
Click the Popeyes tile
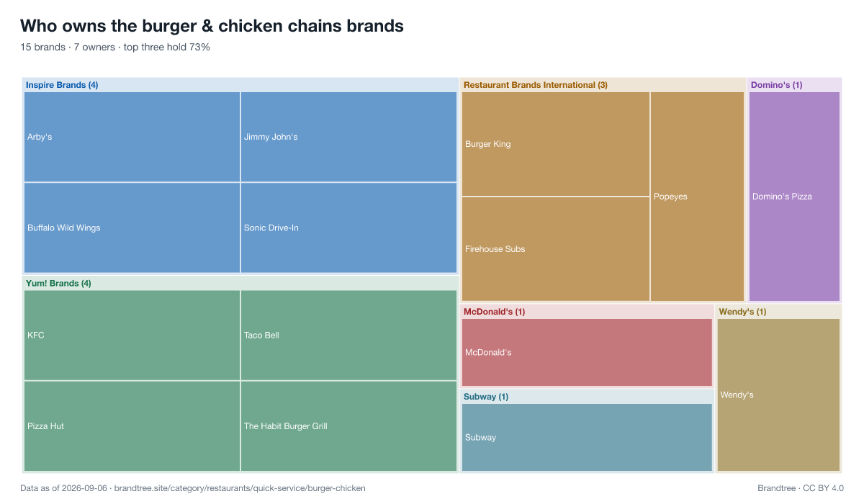point(697,197)
